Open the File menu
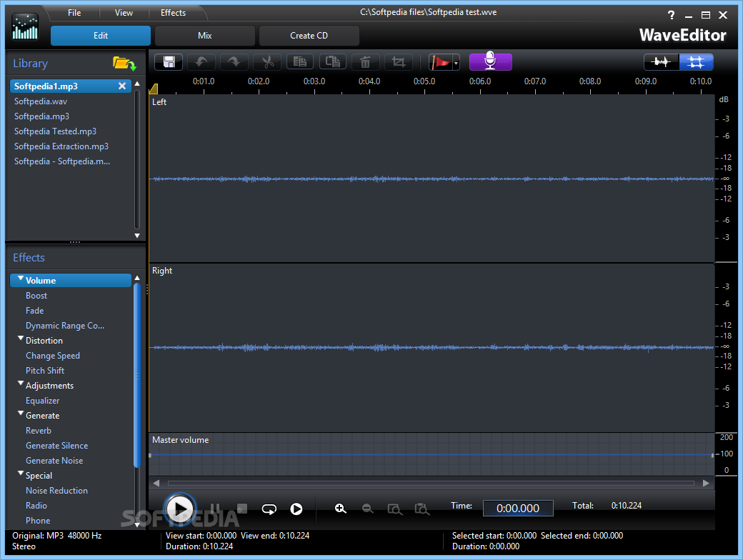Image resolution: width=743 pixels, height=560 pixels. pos(74,13)
